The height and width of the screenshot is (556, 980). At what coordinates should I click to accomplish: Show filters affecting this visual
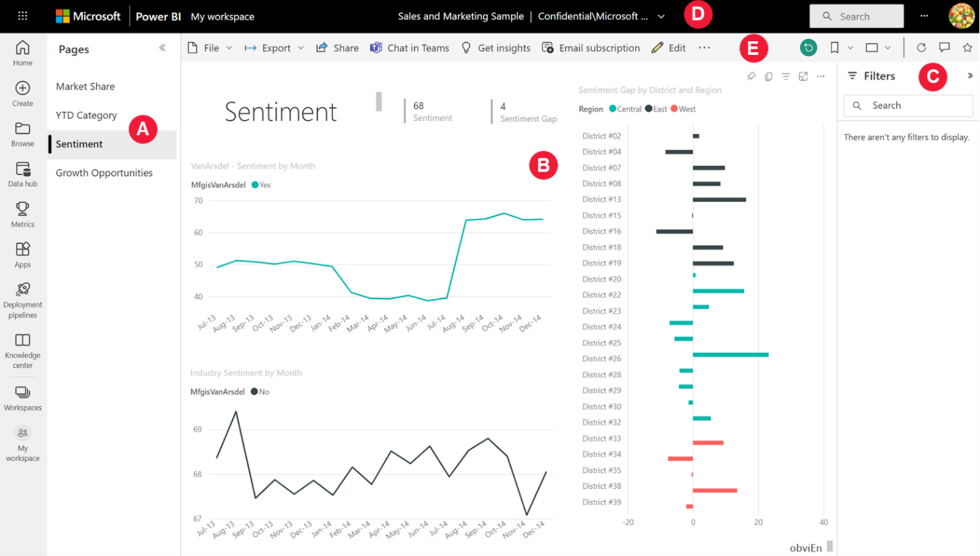pyautogui.click(x=786, y=76)
